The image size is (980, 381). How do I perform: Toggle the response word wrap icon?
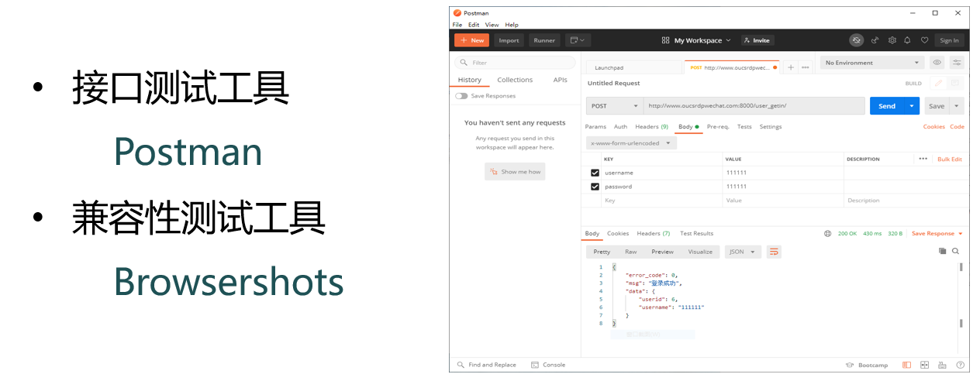tap(774, 252)
